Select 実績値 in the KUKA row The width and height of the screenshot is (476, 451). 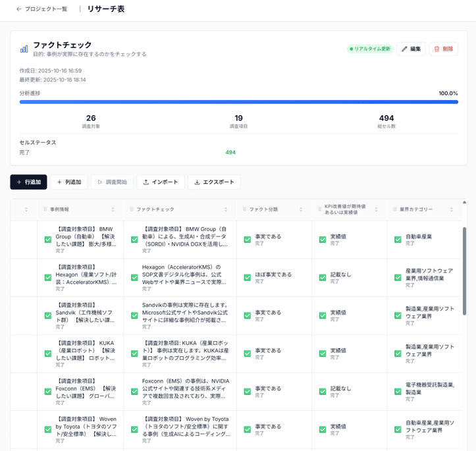338,350
